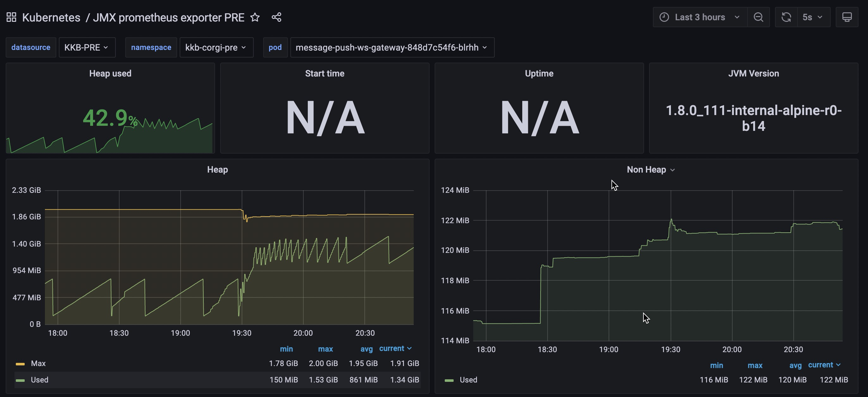Image resolution: width=868 pixels, height=397 pixels.
Task: Click the Kubernetes folder breadcrumb link
Action: click(51, 17)
